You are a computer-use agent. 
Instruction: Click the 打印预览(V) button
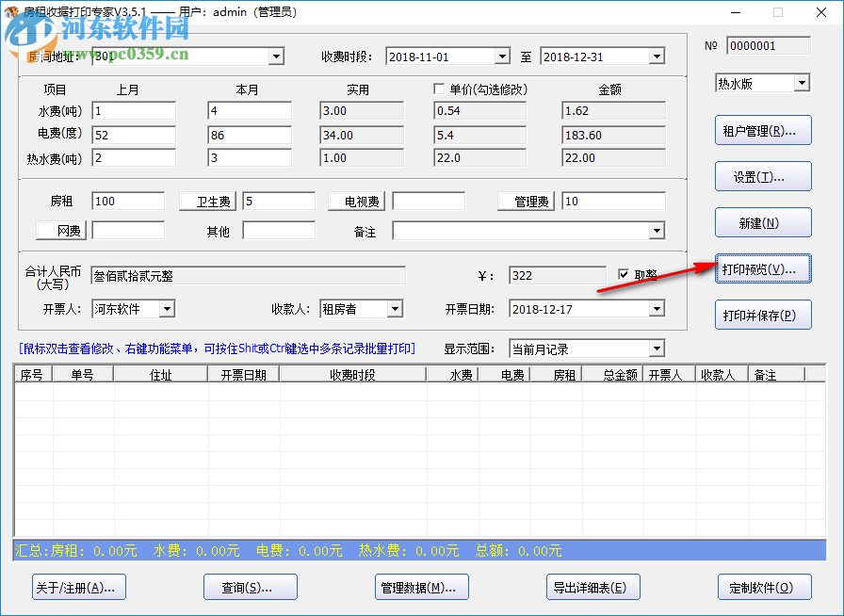click(762, 268)
